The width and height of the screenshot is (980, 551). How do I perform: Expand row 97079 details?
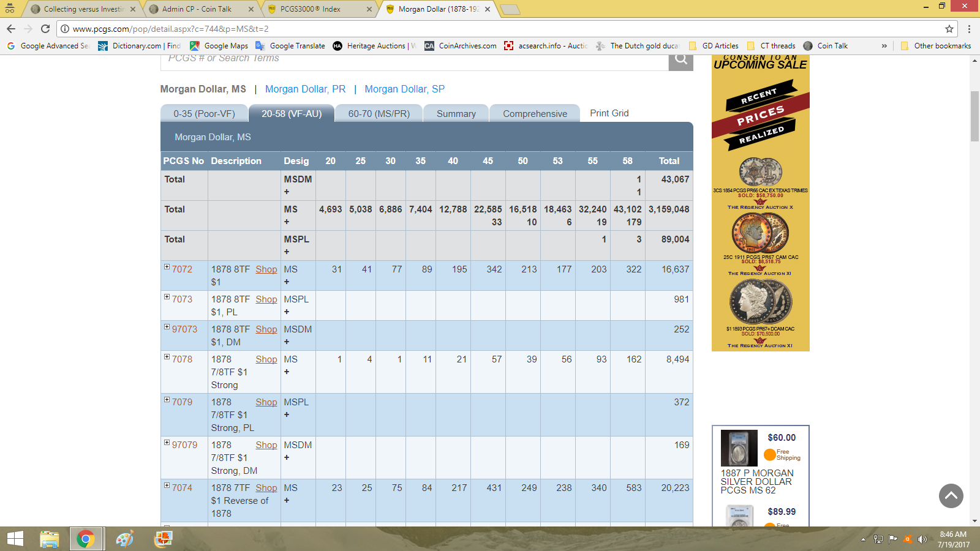167,443
